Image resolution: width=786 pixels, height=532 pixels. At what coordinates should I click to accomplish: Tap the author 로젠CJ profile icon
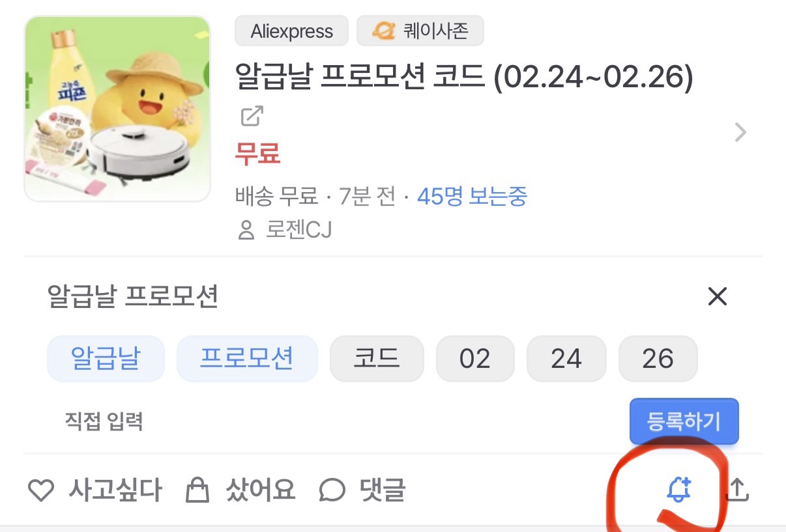[246, 230]
